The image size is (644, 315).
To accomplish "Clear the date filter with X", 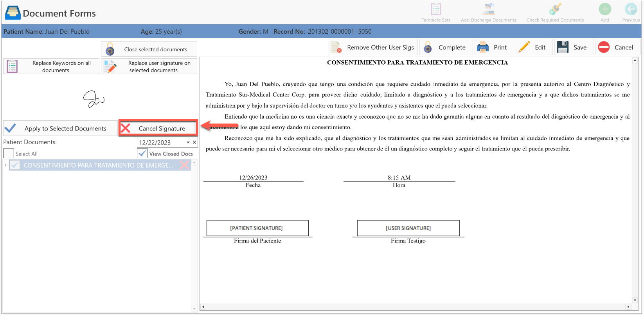I will click(194, 142).
